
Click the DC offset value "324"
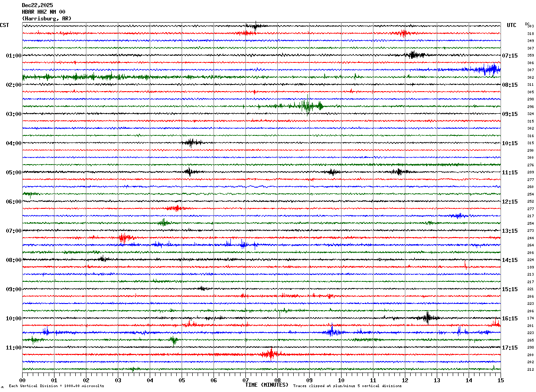click(530, 114)
